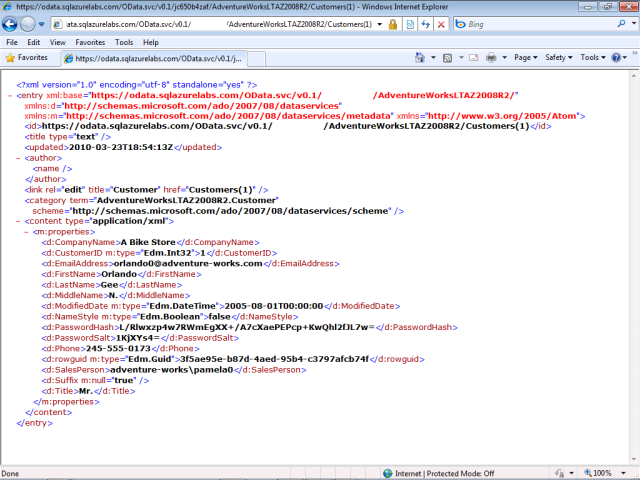Click the Read Mail icon
The image size is (640, 480).
point(473,58)
